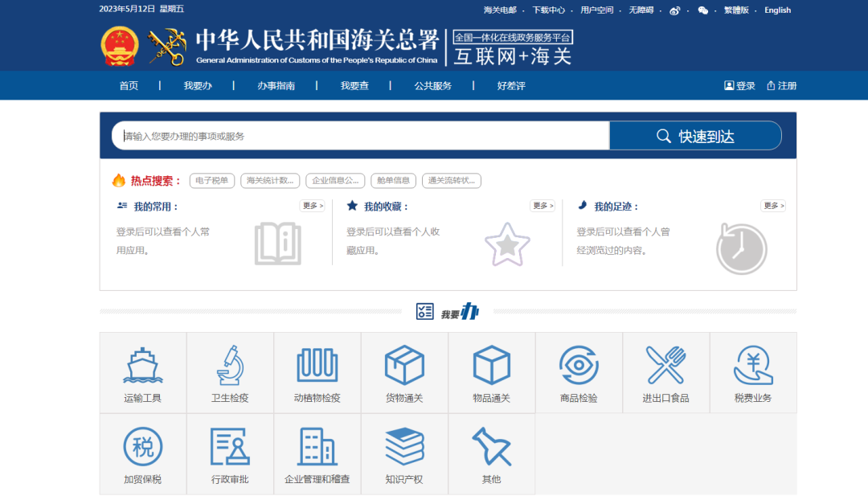Open the 卫生检疫 microscope icon

[x=230, y=365]
